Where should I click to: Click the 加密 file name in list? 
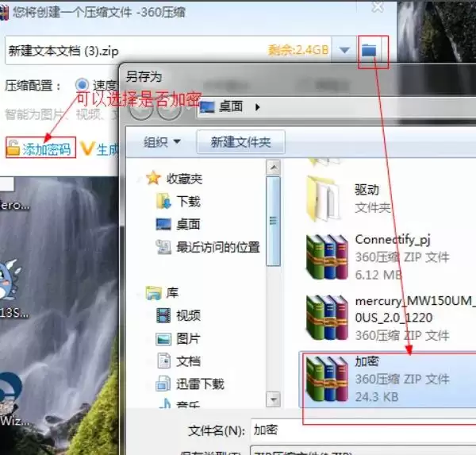click(367, 361)
